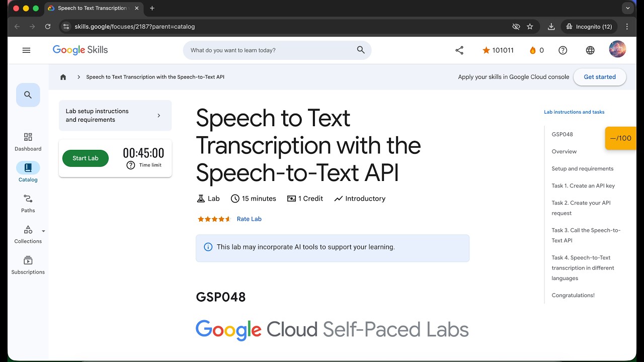
Task: Open the tab search dropdown
Action: [627, 8]
